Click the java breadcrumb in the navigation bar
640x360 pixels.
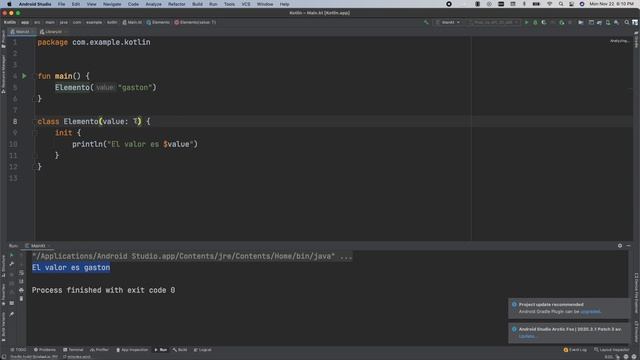[x=64, y=22]
